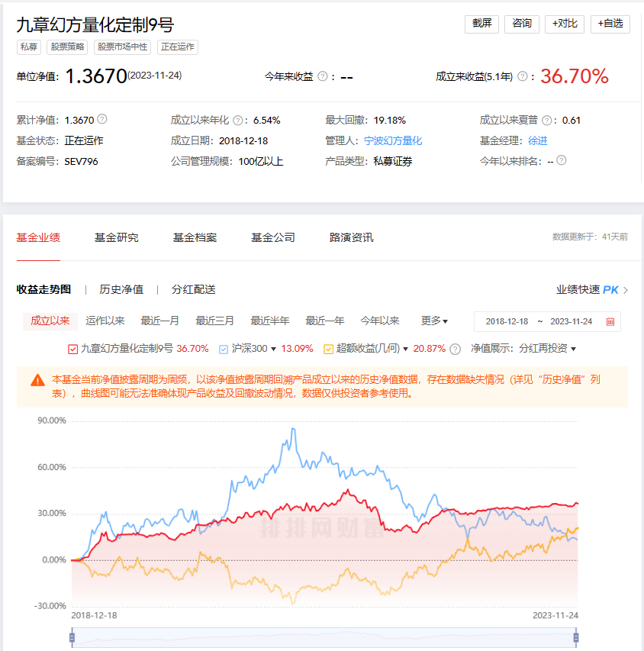This screenshot has width=644, height=651.
Task: Click 36.70% total return figure
Action: pyautogui.click(x=575, y=76)
